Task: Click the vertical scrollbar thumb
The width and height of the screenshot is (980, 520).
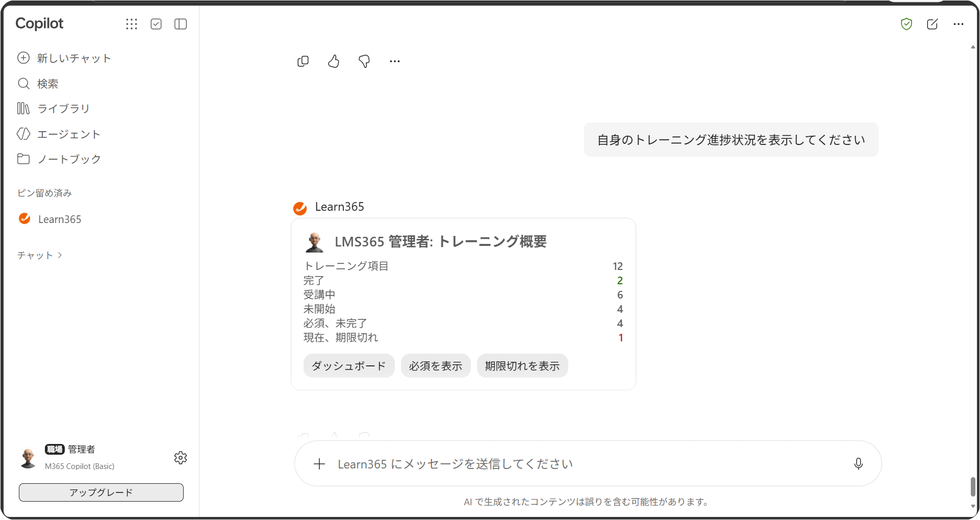Action: coord(973,486)
